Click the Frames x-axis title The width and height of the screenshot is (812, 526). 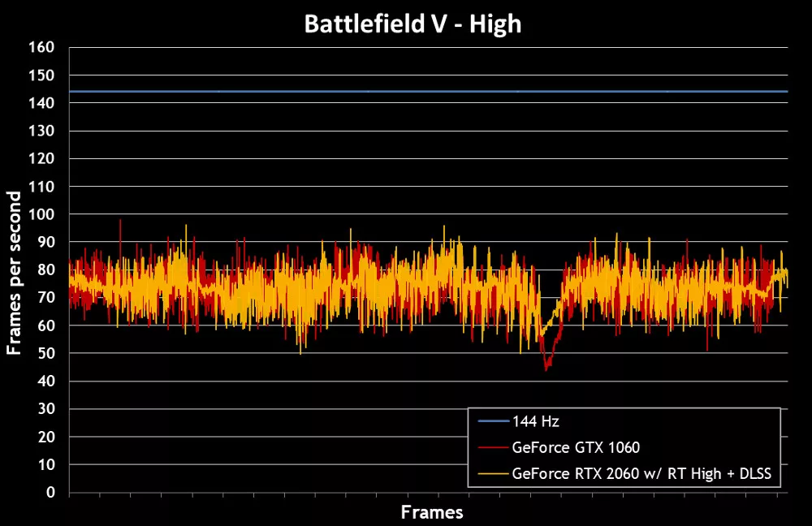tap(432, 512)
